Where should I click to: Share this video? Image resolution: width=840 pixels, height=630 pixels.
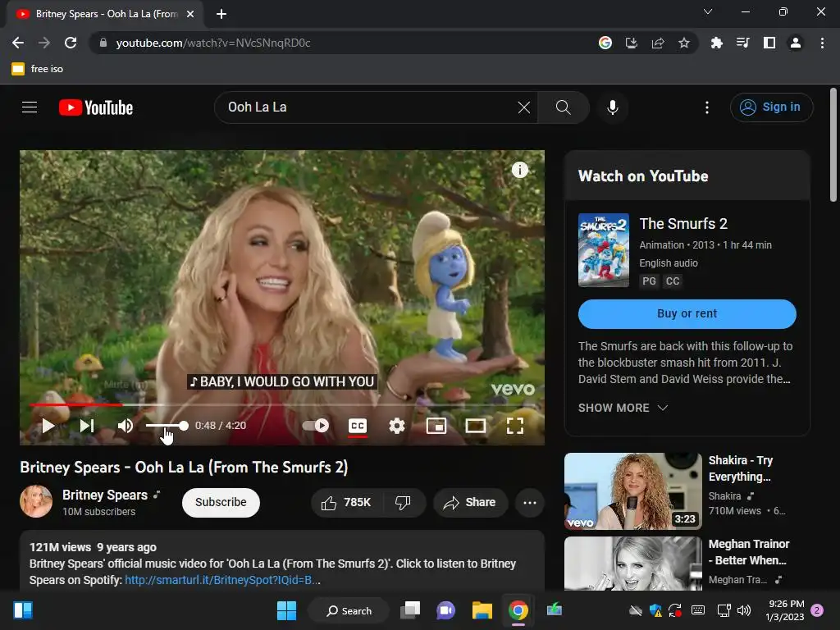(x=470, y=503)
